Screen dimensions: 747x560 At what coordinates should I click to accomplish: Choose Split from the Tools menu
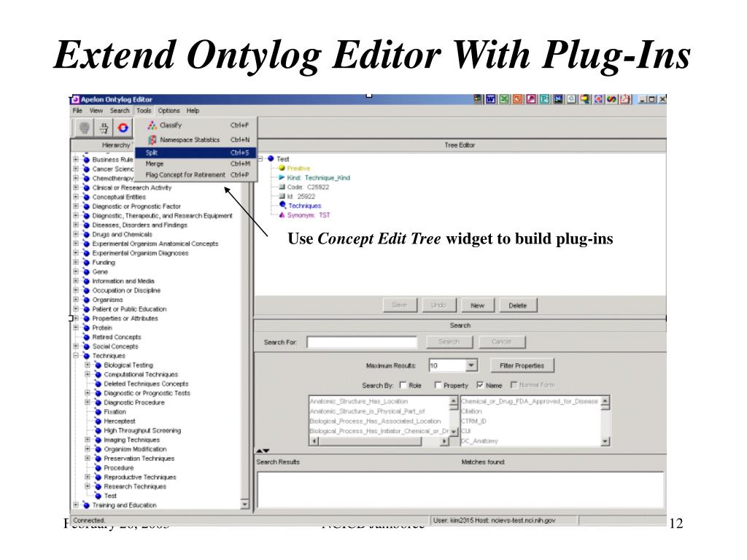pos(196,153)
